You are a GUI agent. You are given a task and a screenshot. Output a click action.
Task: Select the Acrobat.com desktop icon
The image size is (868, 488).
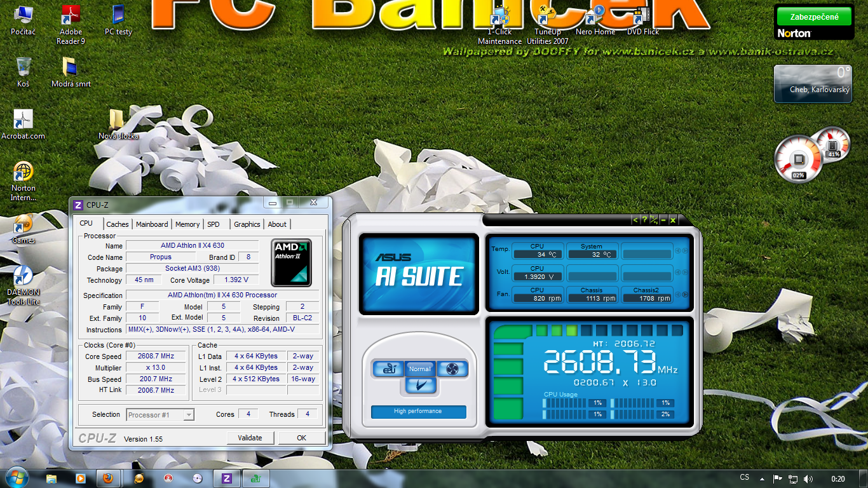coord(24,124)
